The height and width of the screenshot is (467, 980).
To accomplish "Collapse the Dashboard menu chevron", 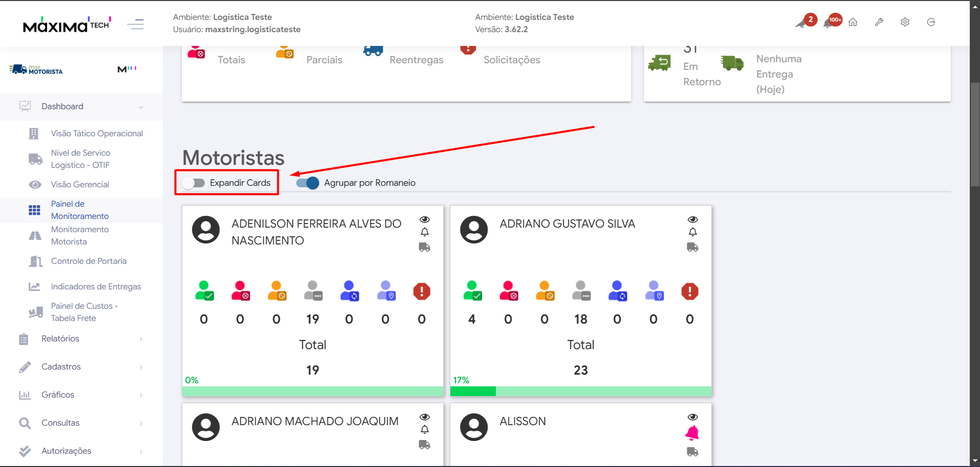I will pos(141,107).
